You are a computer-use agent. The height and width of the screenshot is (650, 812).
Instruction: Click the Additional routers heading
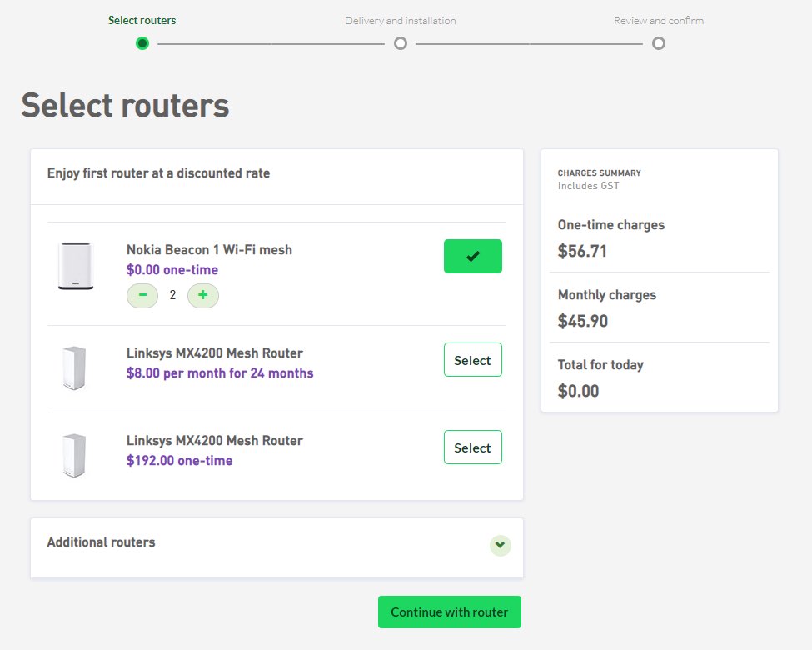[101, 542]
